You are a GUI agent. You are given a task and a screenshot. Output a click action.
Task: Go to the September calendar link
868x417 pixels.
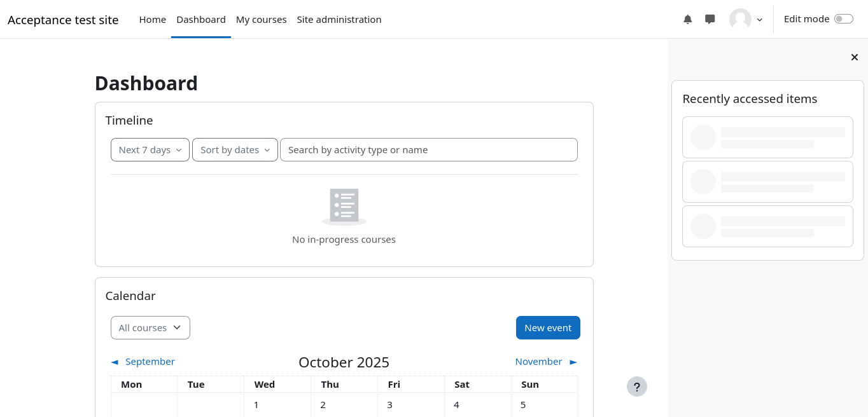click(x=150, y=362)
